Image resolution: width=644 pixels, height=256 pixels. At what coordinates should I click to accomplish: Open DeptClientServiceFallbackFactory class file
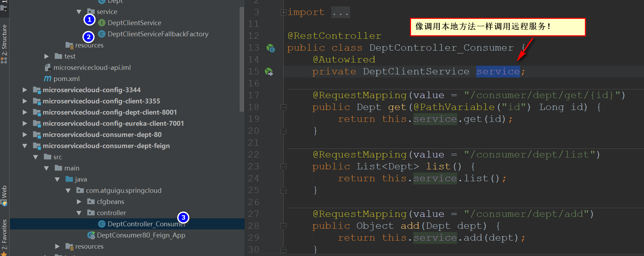[158, 34]
